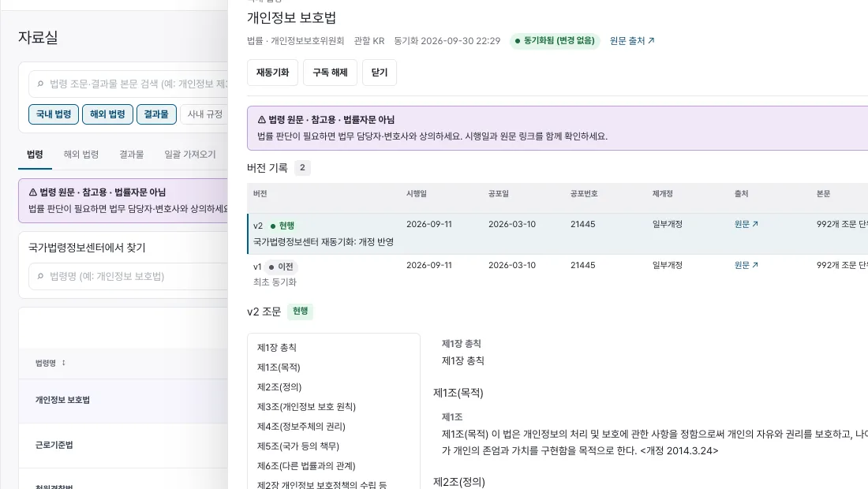Jump to 제3조(개인정보 보호 원칙) in outline
This screenshot has width=868, height=489.
(x=306, y=406)
